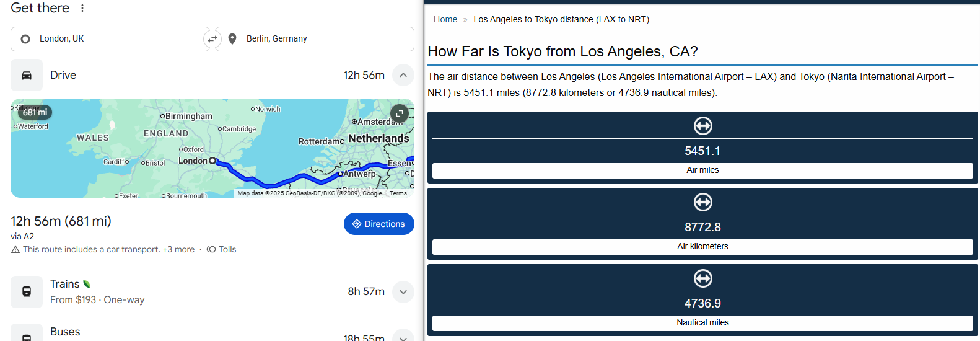Click the distance icon above 5451.1

coord(702,126)
